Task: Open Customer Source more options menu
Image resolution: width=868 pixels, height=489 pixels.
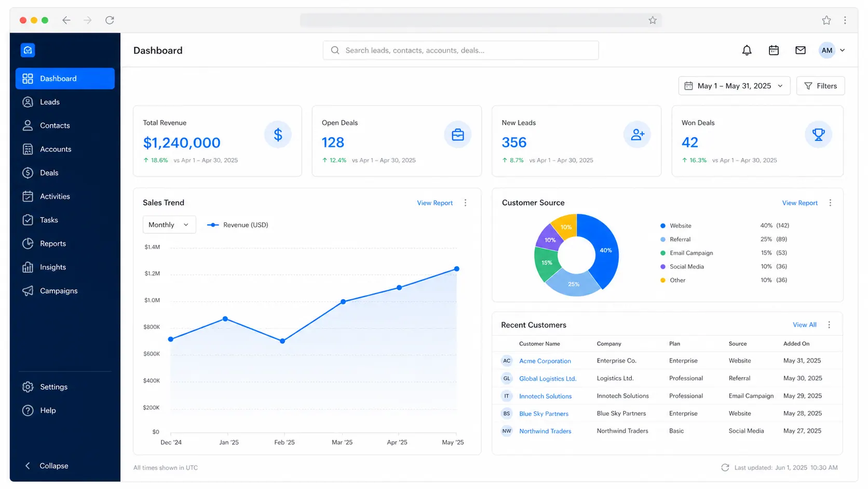Action: [x=830, y=203]
